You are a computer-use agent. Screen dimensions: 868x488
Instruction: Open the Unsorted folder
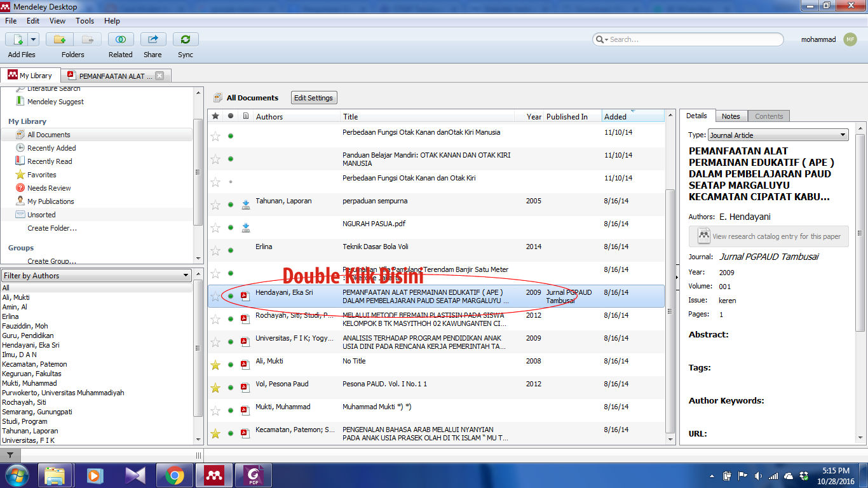41,215
